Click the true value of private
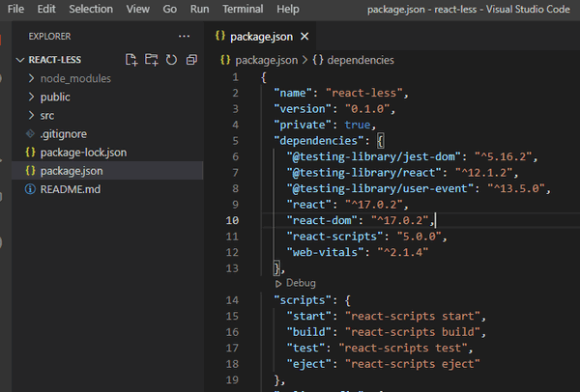Screen dimensions: 580x392 [358, 125]
